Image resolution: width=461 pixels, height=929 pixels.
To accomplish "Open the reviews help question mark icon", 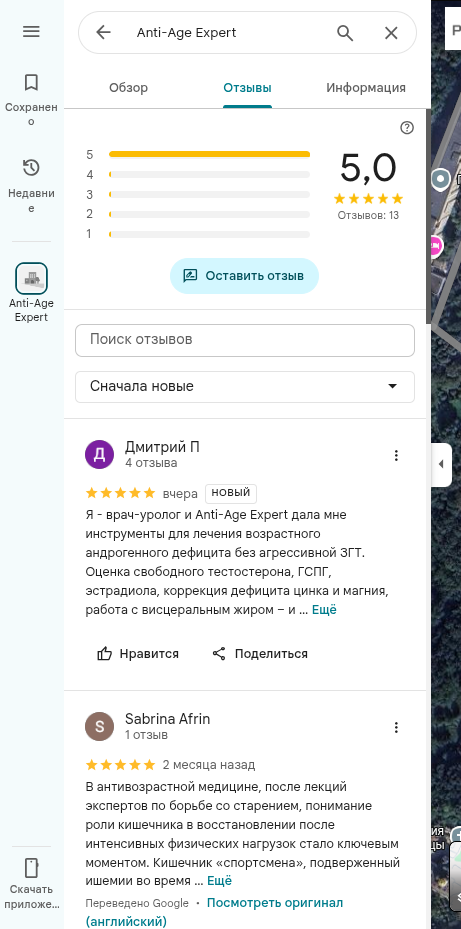I will 407,128.
